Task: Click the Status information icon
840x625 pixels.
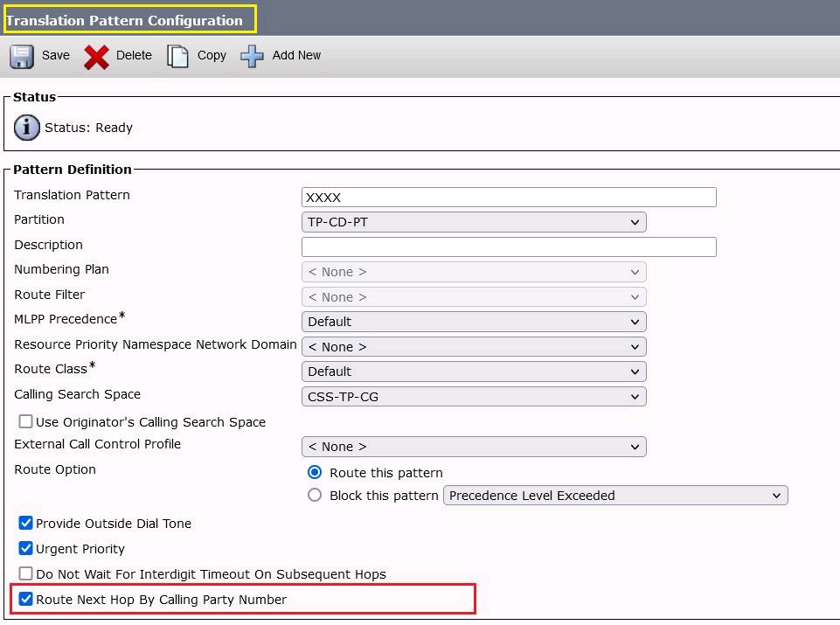Action: click(26, 128)
